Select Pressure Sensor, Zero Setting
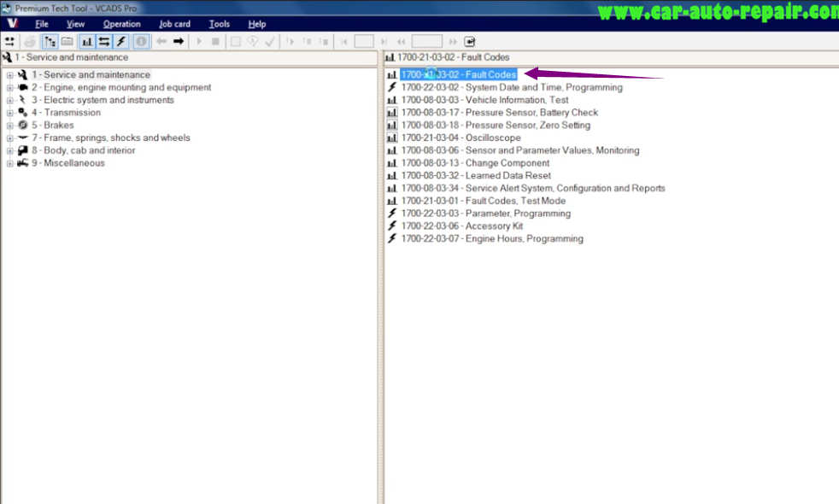839x504 pixels. click(496, 126)
